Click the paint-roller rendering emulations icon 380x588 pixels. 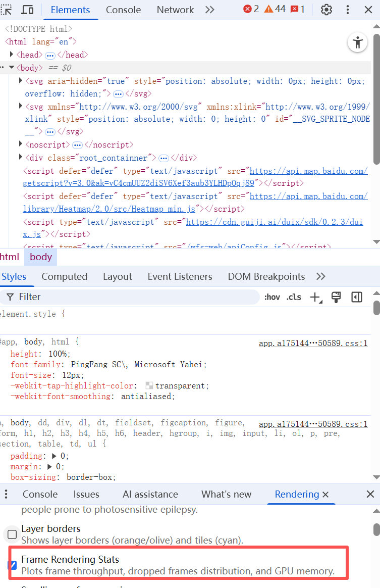click(x=336, y=298)
